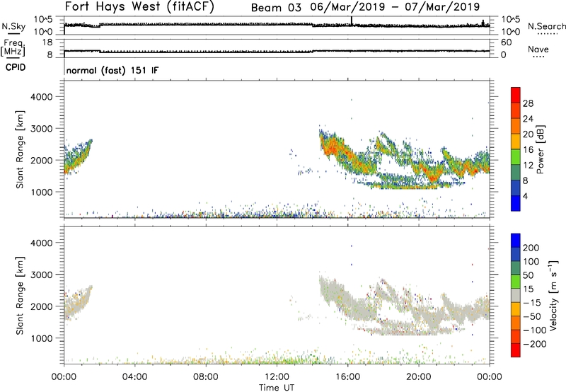Pick the yellow-orange -50 to -15 velocity segment
Image resolution: width=566 pixels, height=392 pixels.
point(516,309)
